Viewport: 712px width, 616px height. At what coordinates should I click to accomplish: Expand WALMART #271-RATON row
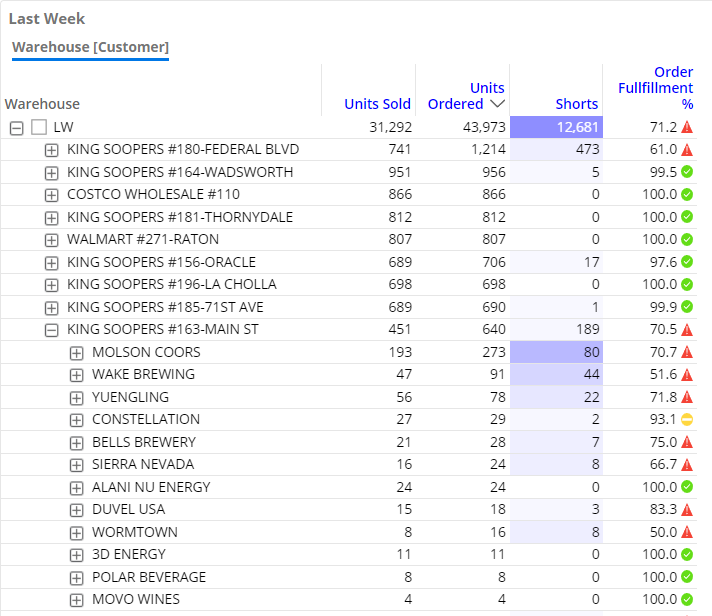click(x=51, y=240)
